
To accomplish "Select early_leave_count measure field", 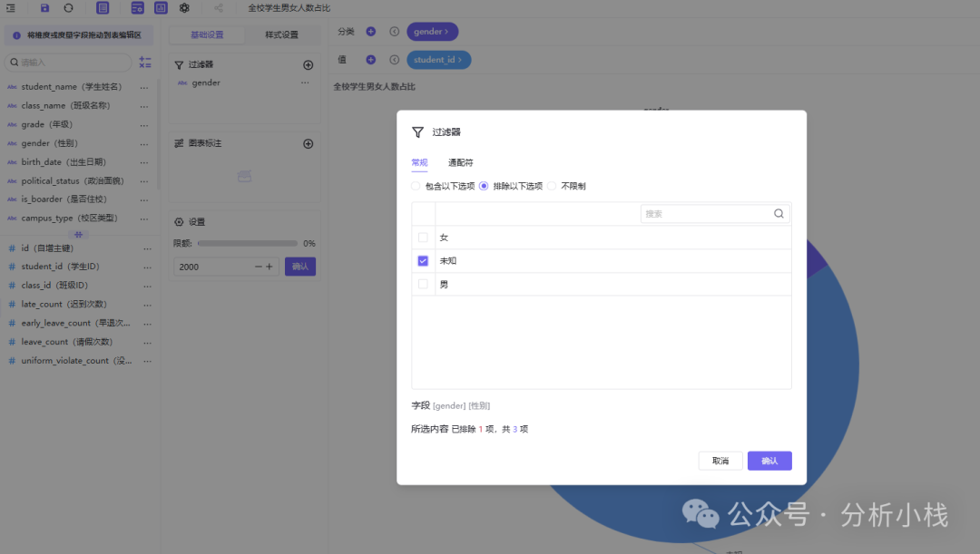I will 75,323.
